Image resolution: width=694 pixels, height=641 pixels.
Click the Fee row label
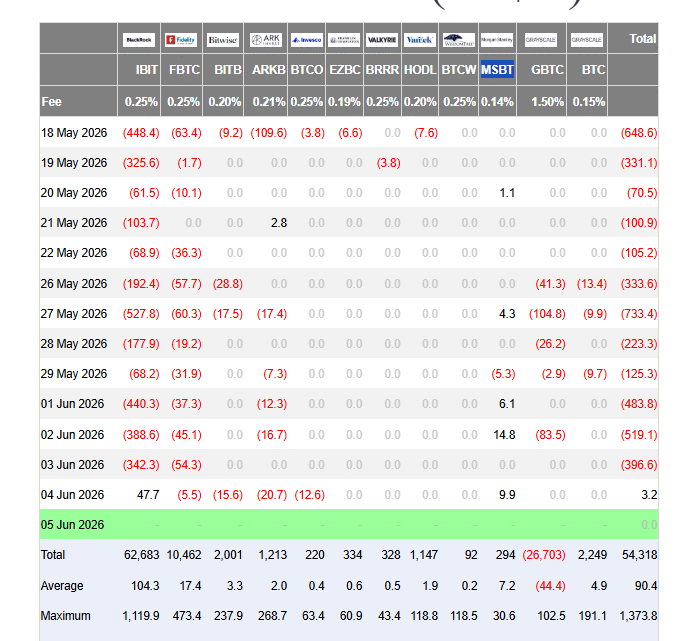point(51,102)
